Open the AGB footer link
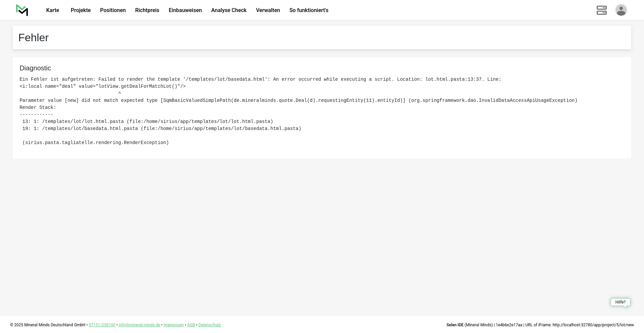 pos(191,325)
